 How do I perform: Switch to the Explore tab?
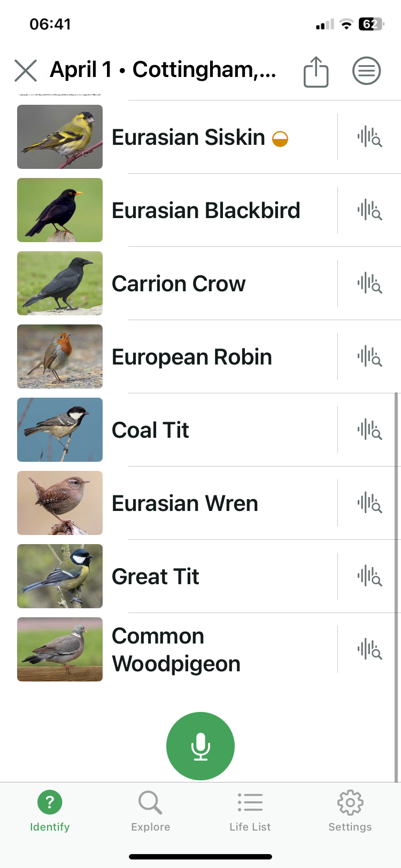(150, 811)
